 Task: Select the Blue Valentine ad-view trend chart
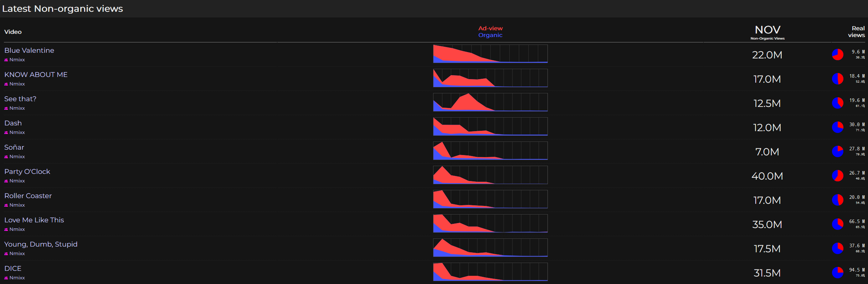click(491, 54)
